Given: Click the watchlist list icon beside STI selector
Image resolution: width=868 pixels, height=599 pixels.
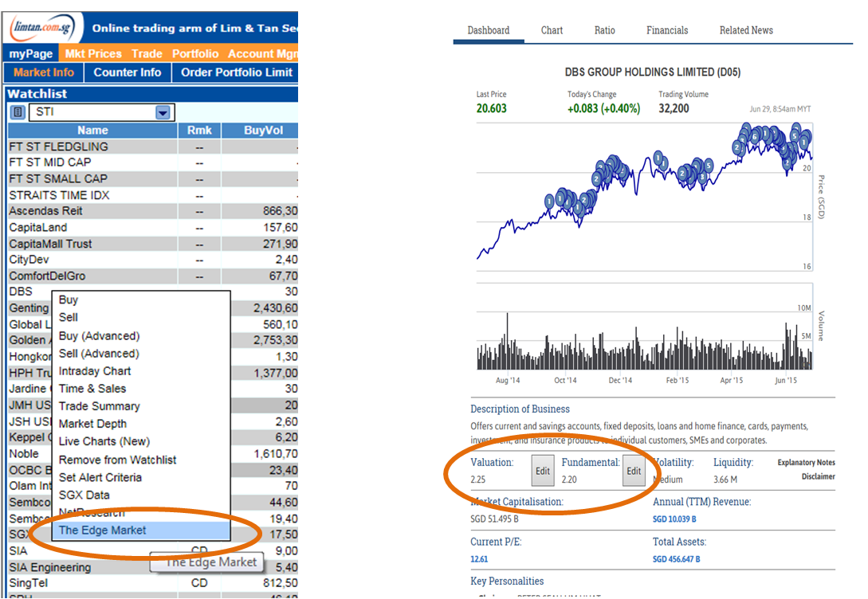Looking at the screenshot, I should click(x=17, y=112).
